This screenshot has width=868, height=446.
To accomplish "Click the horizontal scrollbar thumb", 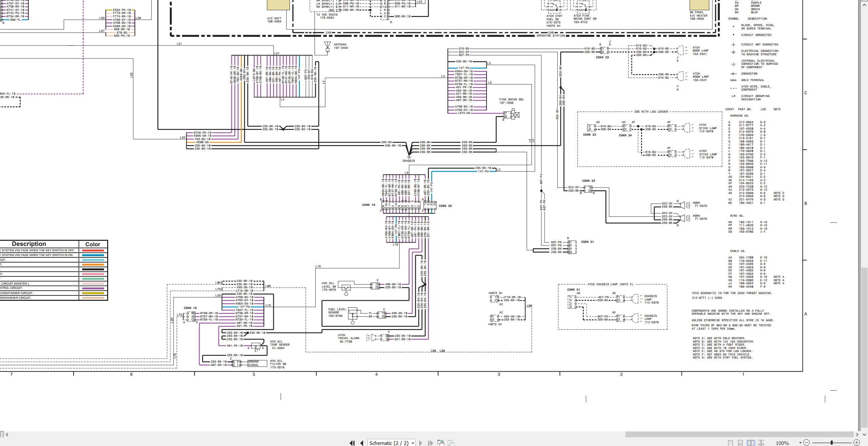I will pyautogui.click(x=739, y=434).
